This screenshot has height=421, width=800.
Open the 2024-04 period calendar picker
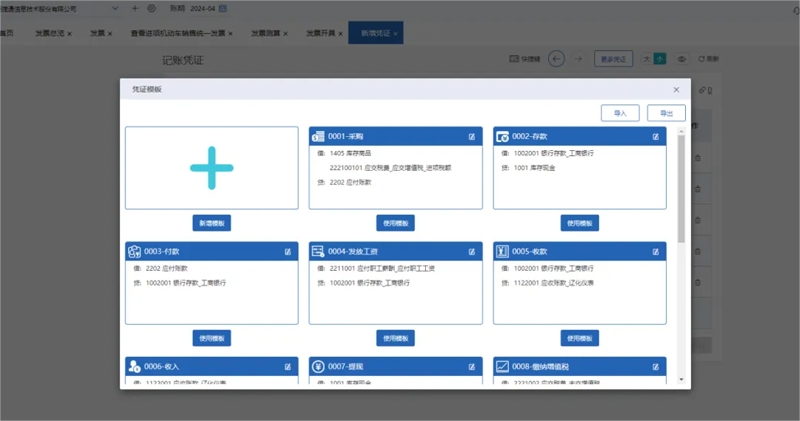coord(222,9)
